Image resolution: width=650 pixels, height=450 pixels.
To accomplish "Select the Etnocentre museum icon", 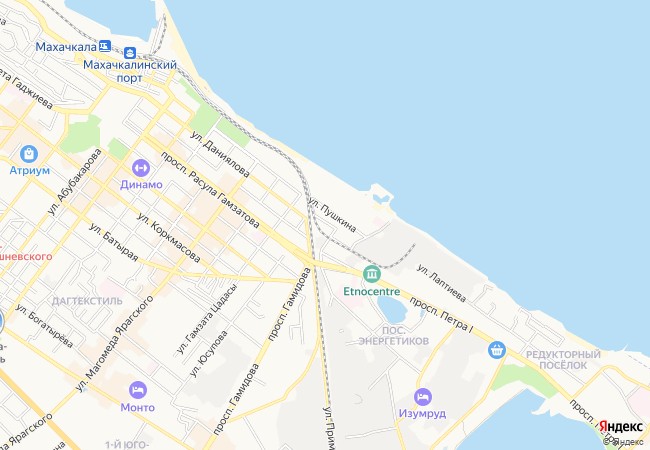I will [372, 274].
